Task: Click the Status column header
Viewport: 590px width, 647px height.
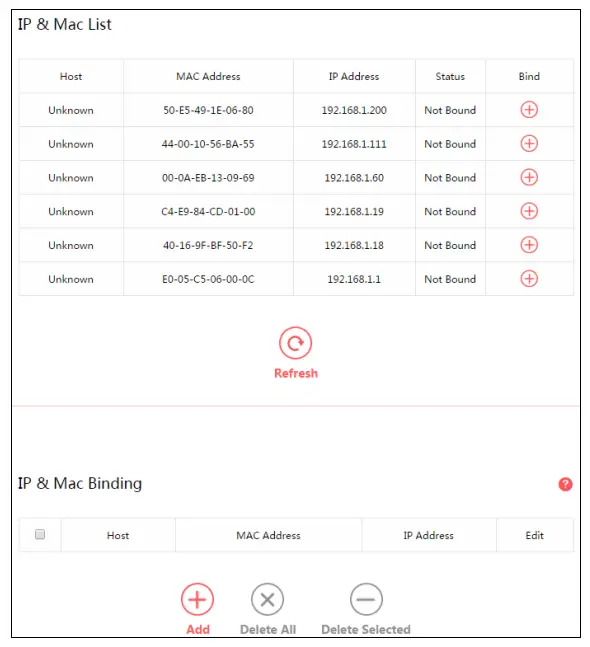Action: [x=450, y=77]
